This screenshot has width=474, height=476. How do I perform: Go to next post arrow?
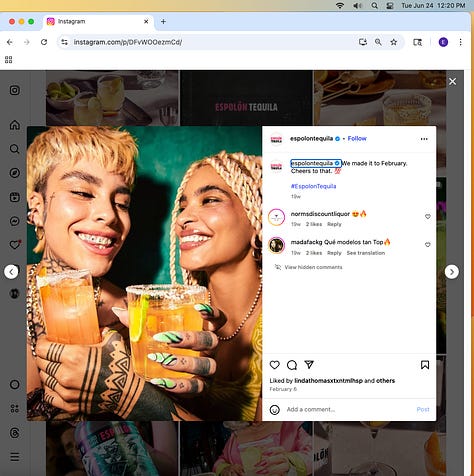[x=452, y=272]
